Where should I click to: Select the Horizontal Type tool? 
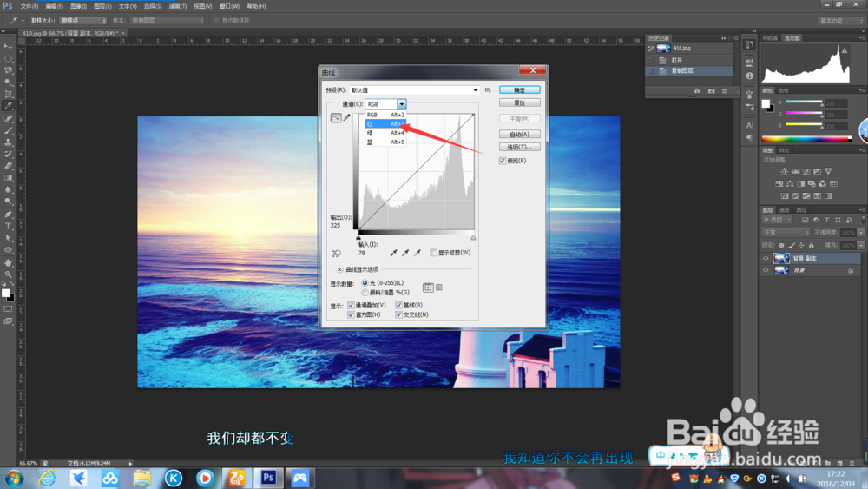click(9, 226)
